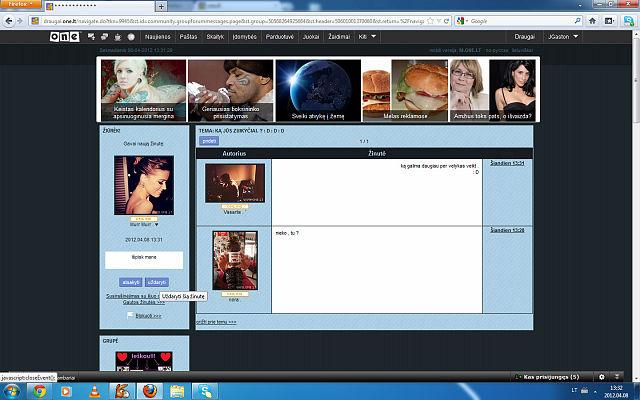This screenshot has height=400, width=640.
Task: Click the Google search input field
Action: (520, 21)
